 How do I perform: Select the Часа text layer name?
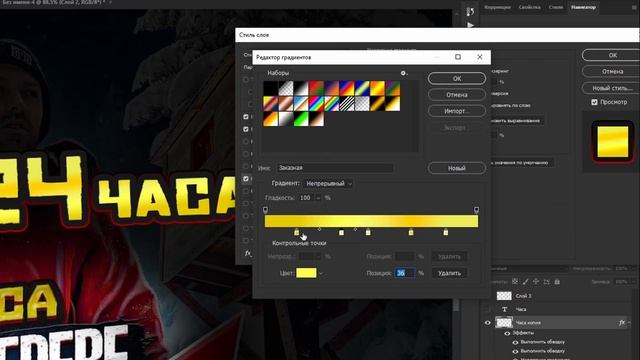[521, 309]
